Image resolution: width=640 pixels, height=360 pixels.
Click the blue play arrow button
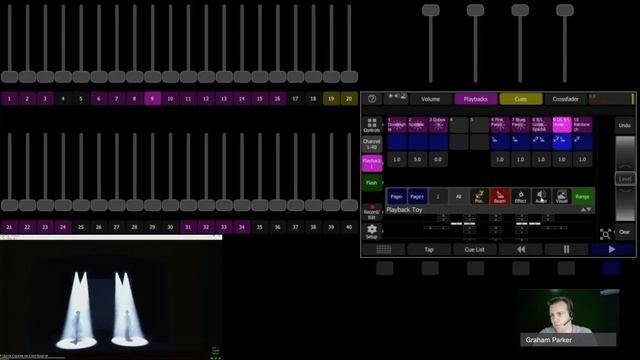click(612, 249)
